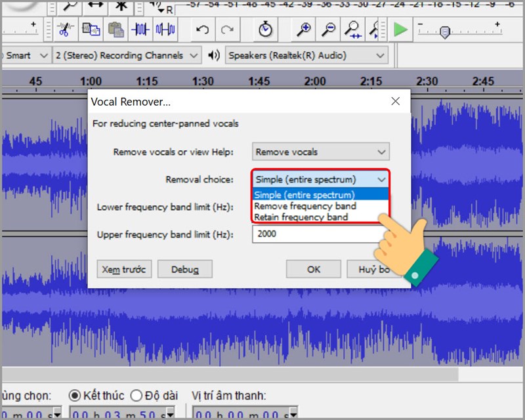Click the speaker icon next to playback device
The image size is (525, 420).
point(213,55)
